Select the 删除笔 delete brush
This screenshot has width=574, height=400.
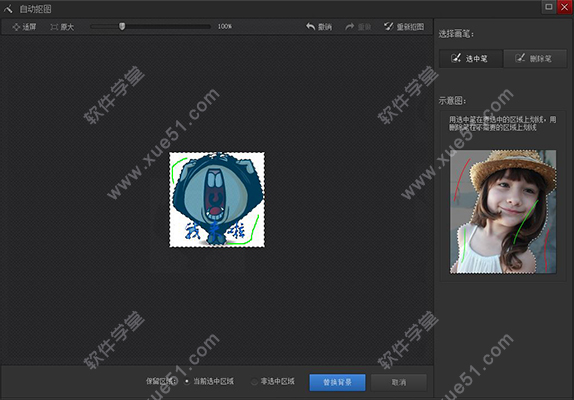pyautogui.click(x=535, y=58)
